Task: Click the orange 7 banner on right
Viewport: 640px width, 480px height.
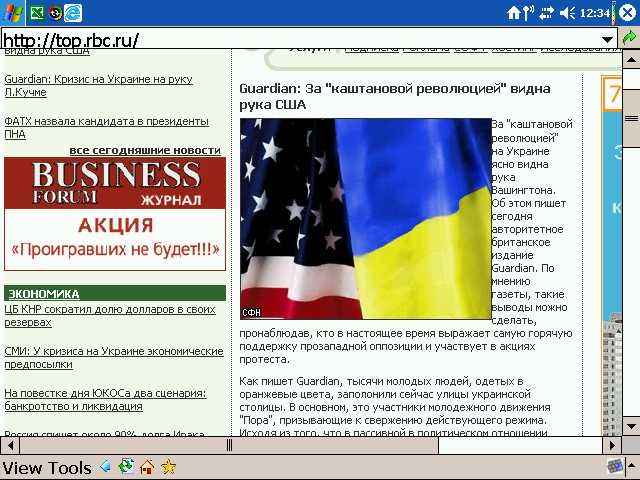Action: pos(612,93)
